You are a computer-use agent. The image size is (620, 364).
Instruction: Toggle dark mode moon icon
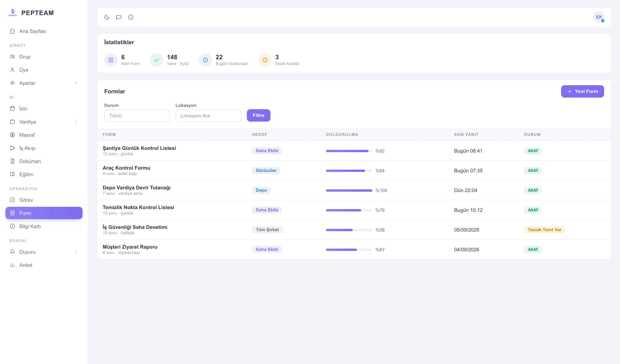(107, 17)
